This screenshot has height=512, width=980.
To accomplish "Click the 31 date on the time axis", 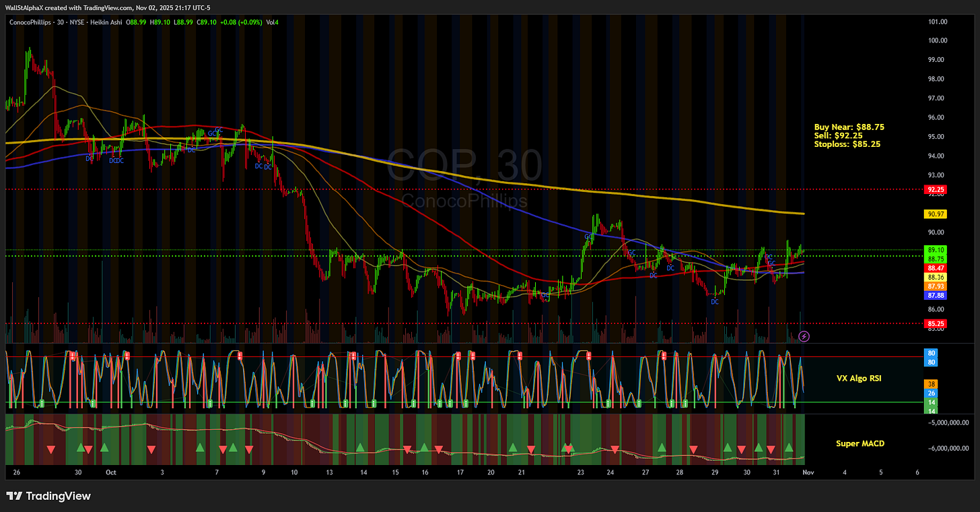I will click(776, 472).
